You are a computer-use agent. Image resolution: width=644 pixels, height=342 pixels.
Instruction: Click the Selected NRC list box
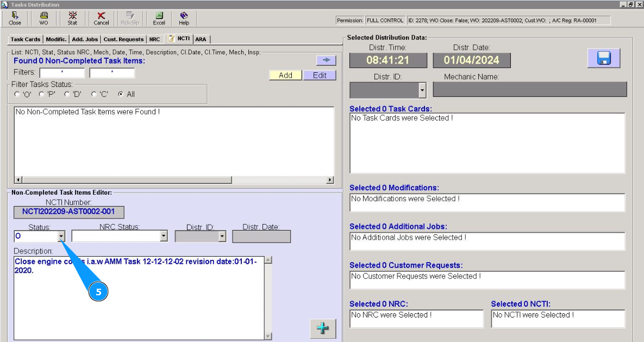[x=416, y=319]
